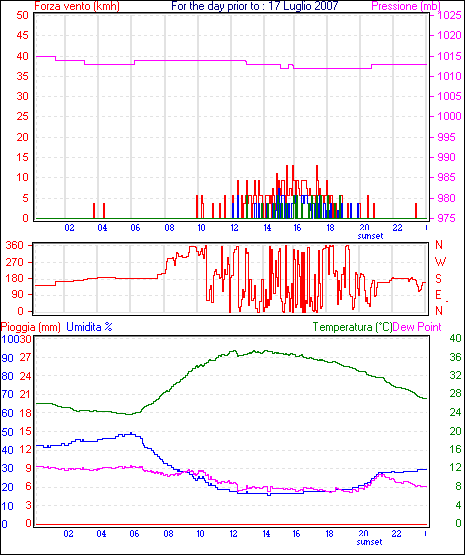Click the 50 value on wind speed axis
The width and height of the screenshot is (466, 556).
pyautogui.click(x=22, y=16)
